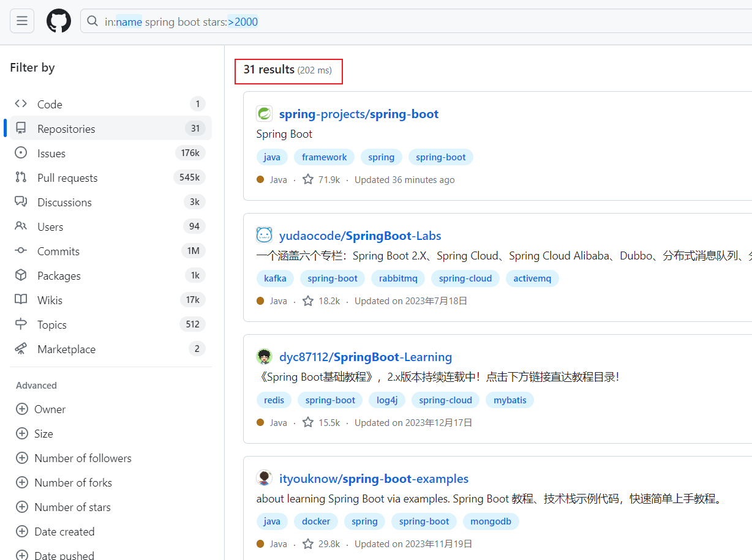Click the 18.2k star count
Image resolution: width=752 pixels, height=560 pixels.
pyautogui.click(x=321, y=301)
